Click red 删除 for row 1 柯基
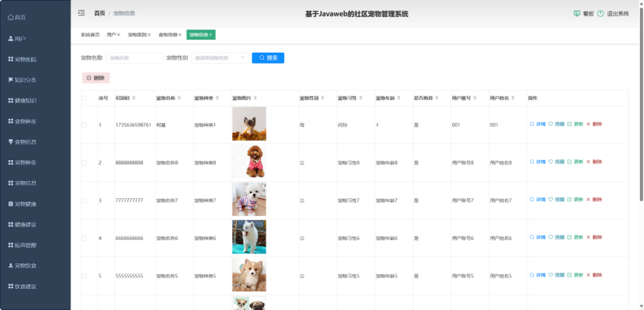The image size is (644, 310). (594, 124)
